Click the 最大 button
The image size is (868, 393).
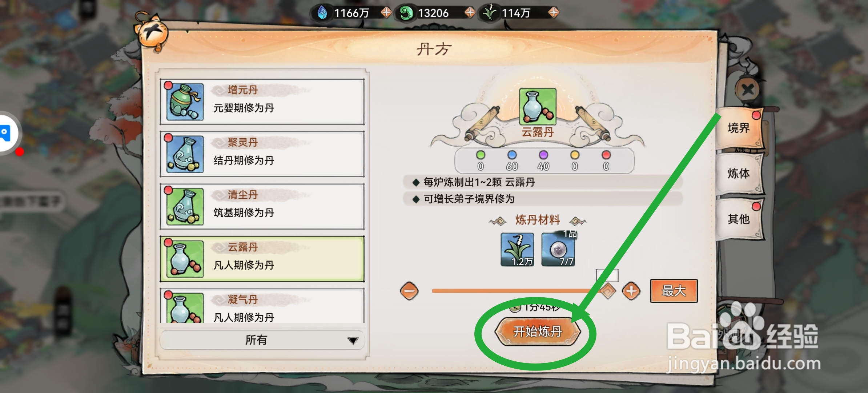[x=674, y=291]
